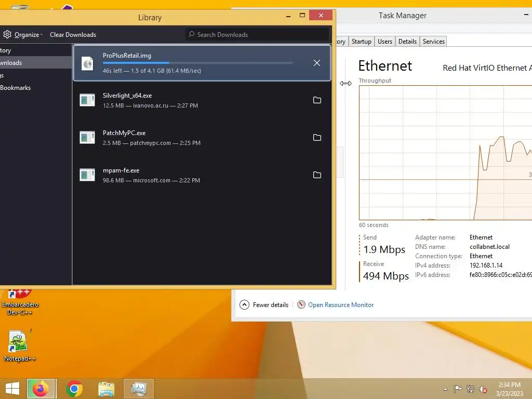This screenshot has width=532, height=399.
Task: Switch to Startup tab in Task Manager
Action: click(x=362, y=42)
